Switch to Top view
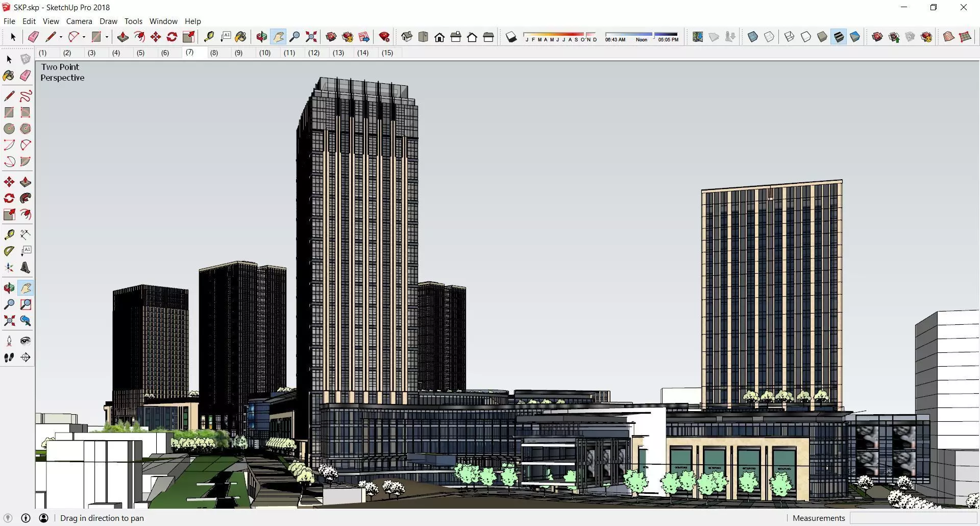 pos(423,37)
